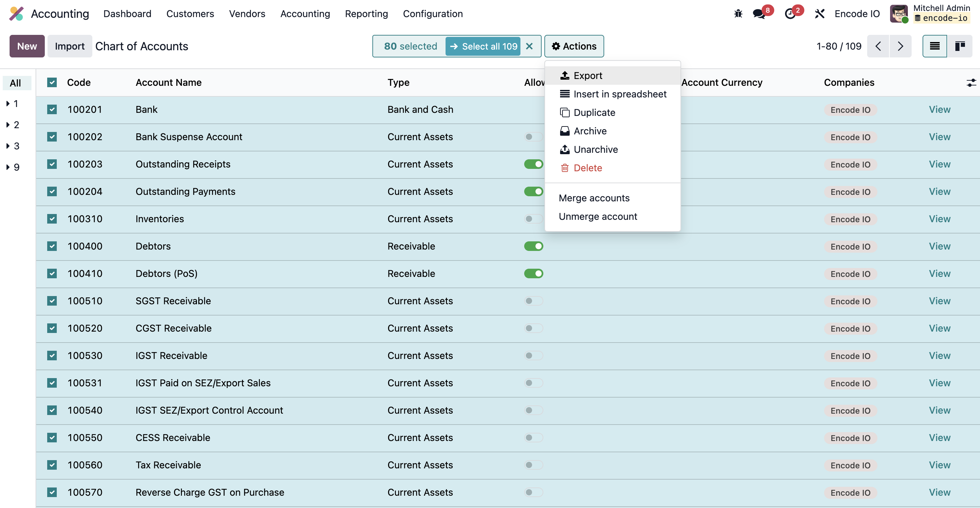Open the conversations messages icon
Screen dimensions: 980x508
[x=759, y=14]
